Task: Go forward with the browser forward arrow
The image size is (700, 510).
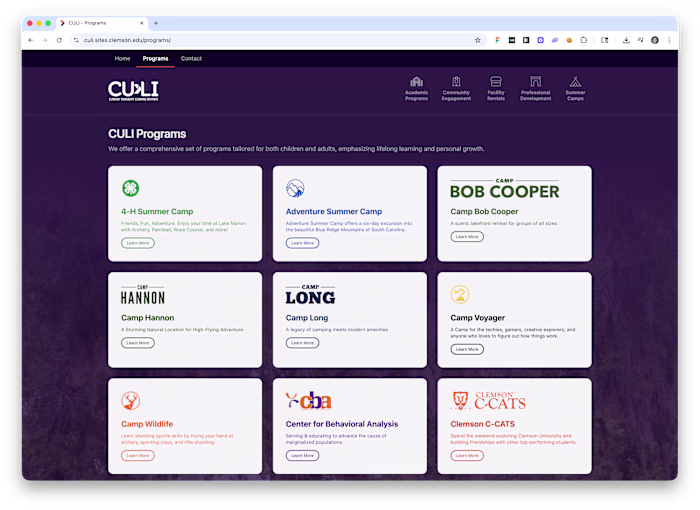Action: click(x=45, y=40)
